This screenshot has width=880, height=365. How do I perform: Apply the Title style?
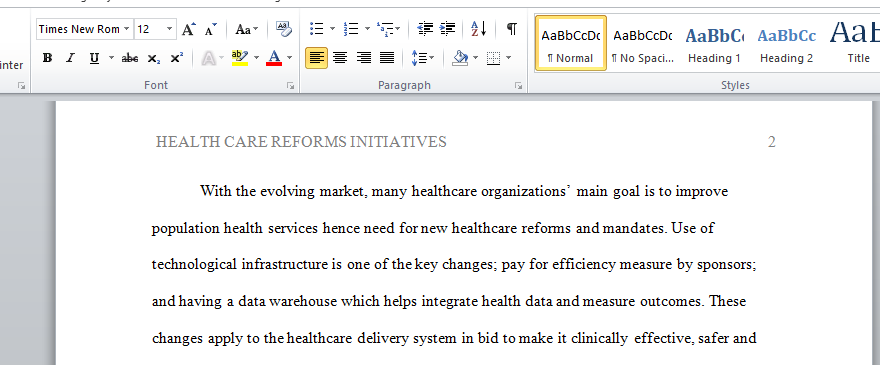click(x=854, y=43)
